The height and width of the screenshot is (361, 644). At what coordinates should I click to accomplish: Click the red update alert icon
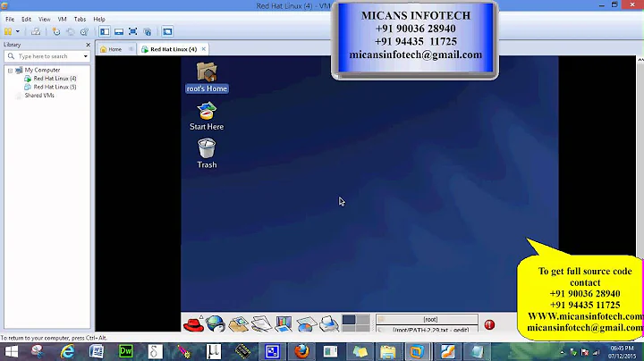pyautogui.click(x=489, y=324)
